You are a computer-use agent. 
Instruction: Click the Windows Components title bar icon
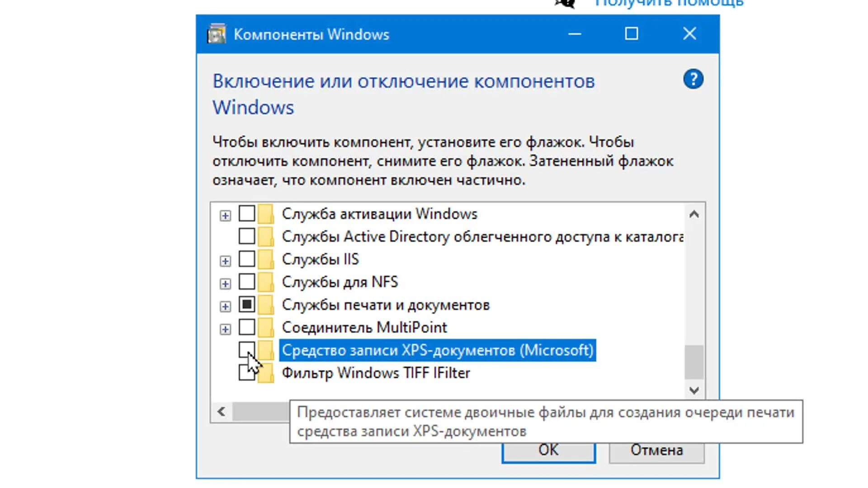pyautogui.click(x=216, y=34)
